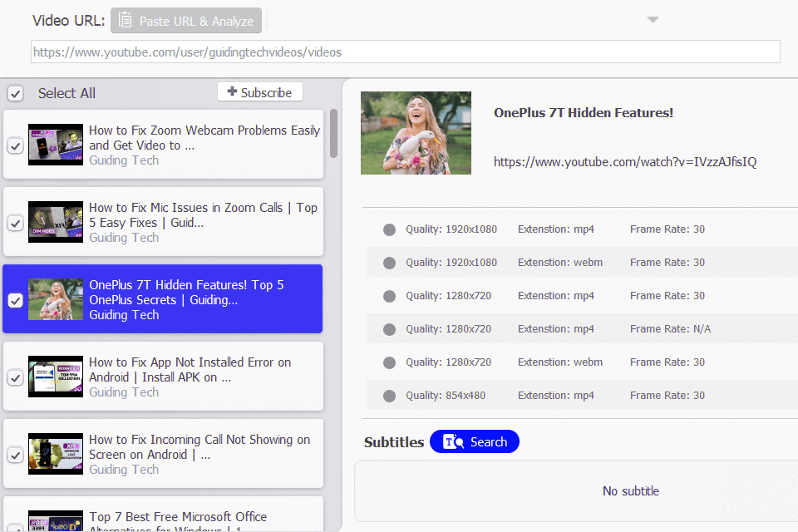Click the video URL input field
Screen dimensions: 798x532
click(405, 52)
